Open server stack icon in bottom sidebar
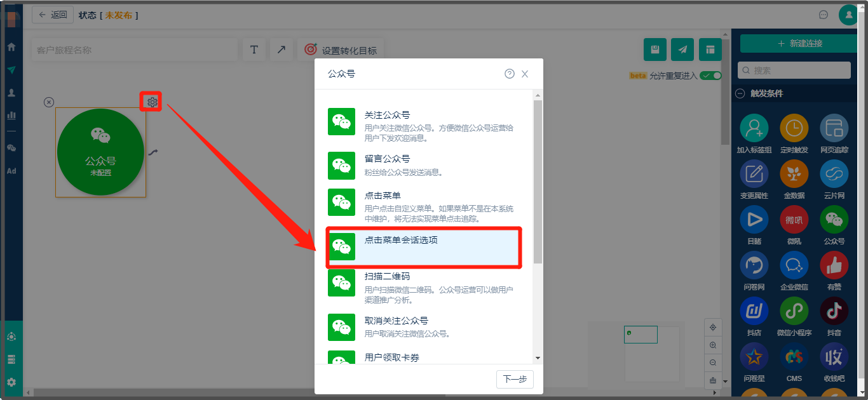Image resolution: width=868 pixels, height=400 pixels. point(11,359)
